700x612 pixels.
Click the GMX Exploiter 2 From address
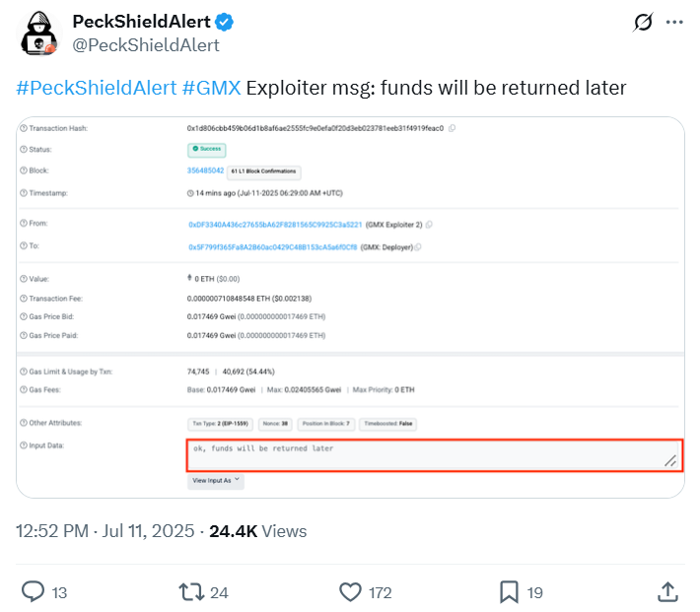tap(275, 225)
